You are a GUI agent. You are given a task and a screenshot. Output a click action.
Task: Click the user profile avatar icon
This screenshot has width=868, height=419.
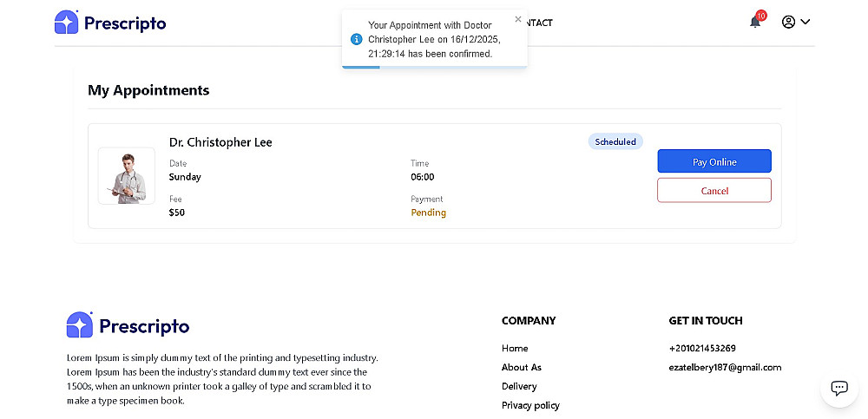coord(788,22)
